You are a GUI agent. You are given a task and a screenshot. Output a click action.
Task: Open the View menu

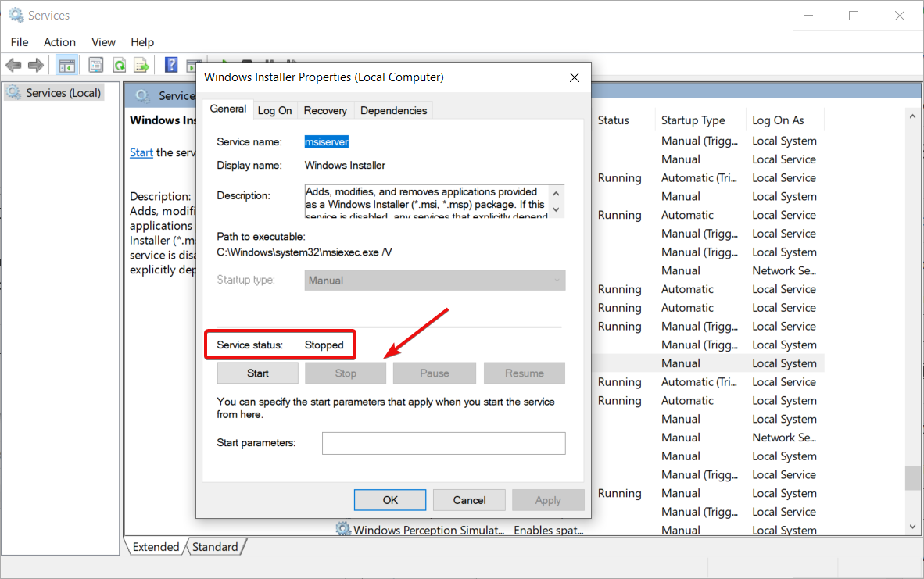pyautogui.click(x=103, y=42)
